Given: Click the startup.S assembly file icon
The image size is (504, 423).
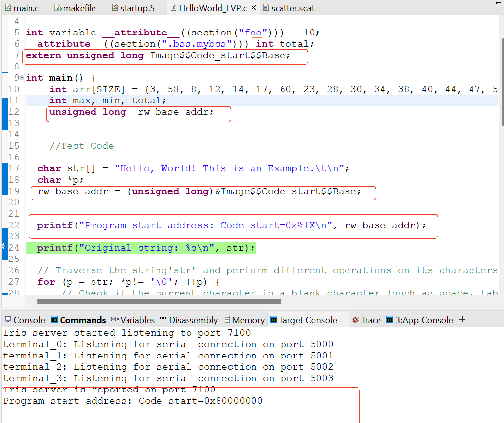Looking at the screenshot, I should click(115, 8).
